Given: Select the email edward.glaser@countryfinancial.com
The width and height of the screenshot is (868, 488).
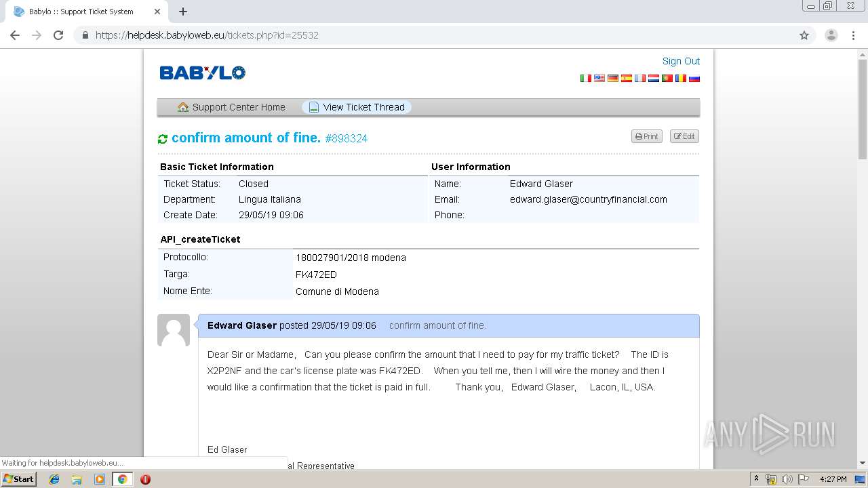Looking at the screenshot, I should pos(589,199).
